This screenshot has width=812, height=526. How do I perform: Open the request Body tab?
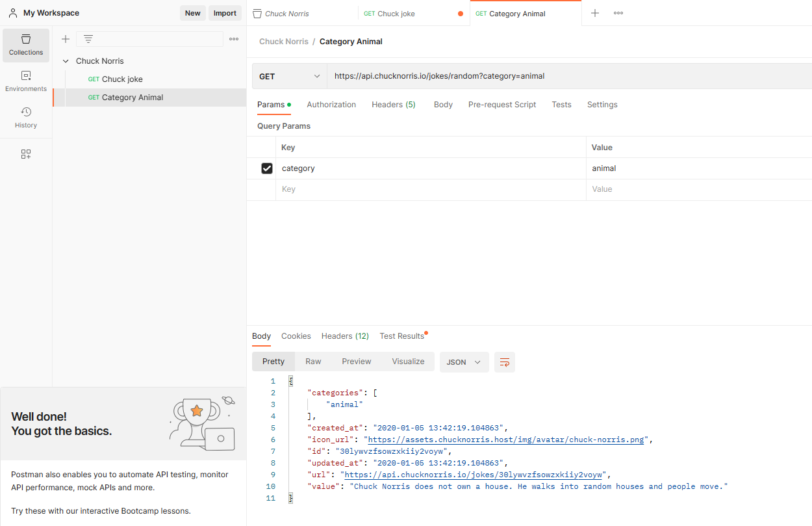point(443,105)
